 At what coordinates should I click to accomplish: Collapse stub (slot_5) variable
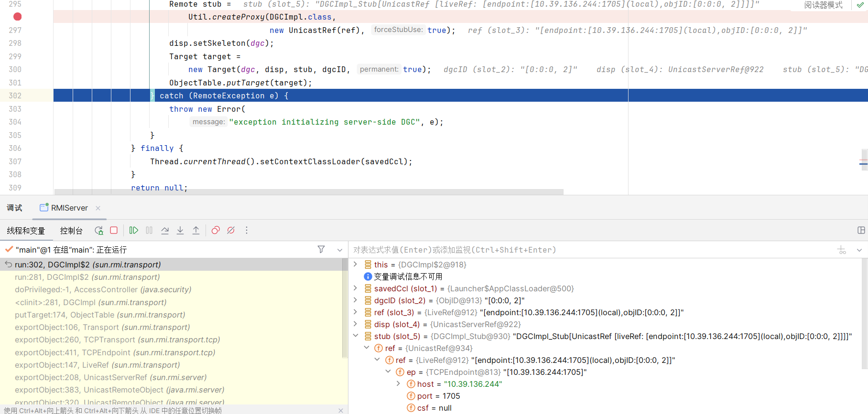pos(355,336)
